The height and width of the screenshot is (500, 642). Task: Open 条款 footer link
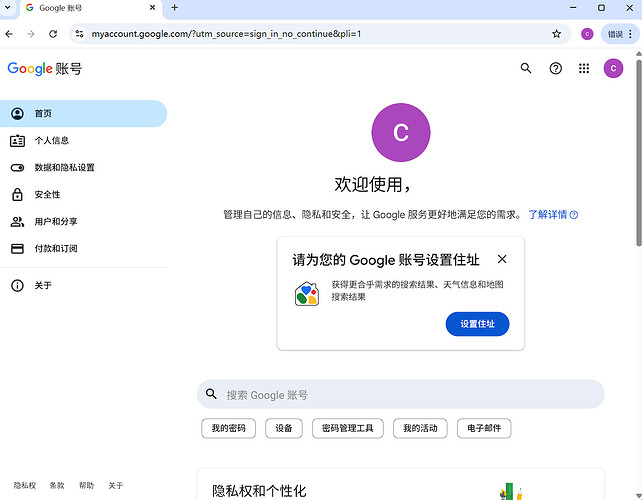[x=57, y=486]
